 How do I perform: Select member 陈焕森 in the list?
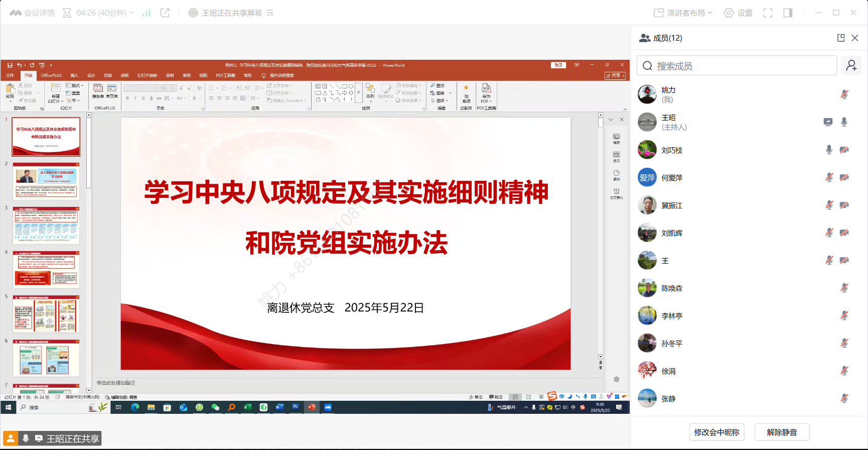click(672, 288)
